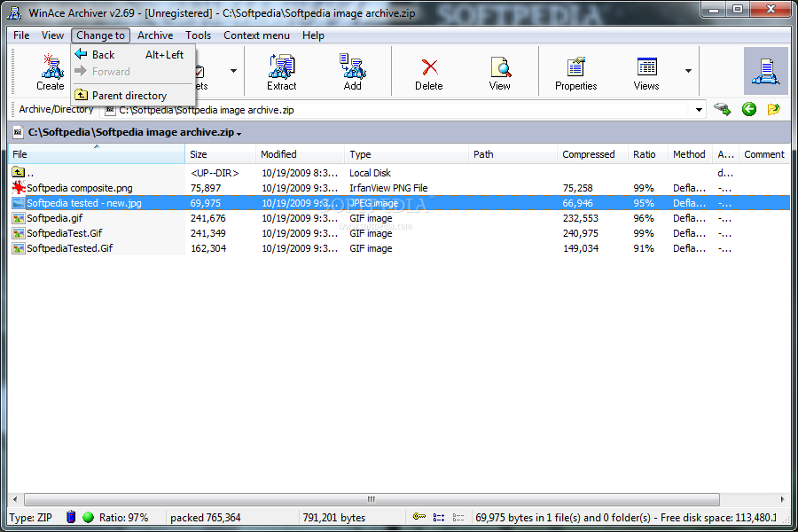Click the Extract toolbar icon
Viewport: 798px width, 532px height.
pos(281,66)
